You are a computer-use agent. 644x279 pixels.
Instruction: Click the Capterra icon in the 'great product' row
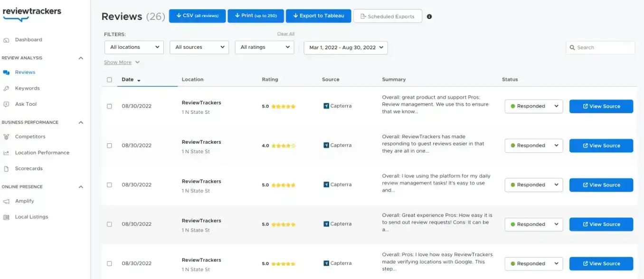tap(326, 106)
